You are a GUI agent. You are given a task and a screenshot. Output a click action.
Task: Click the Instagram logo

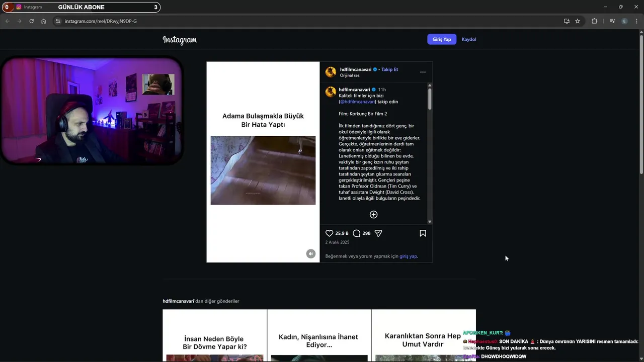[x=180, y=40]
